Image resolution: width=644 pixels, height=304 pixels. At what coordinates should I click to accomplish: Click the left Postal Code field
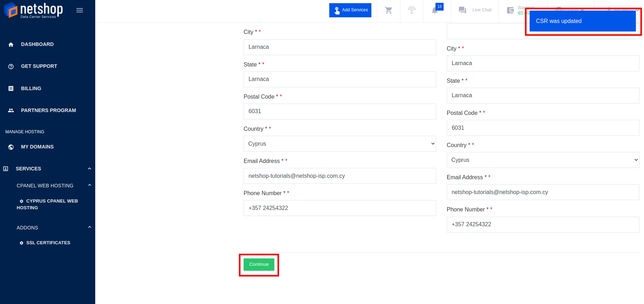tap(340, 111)
